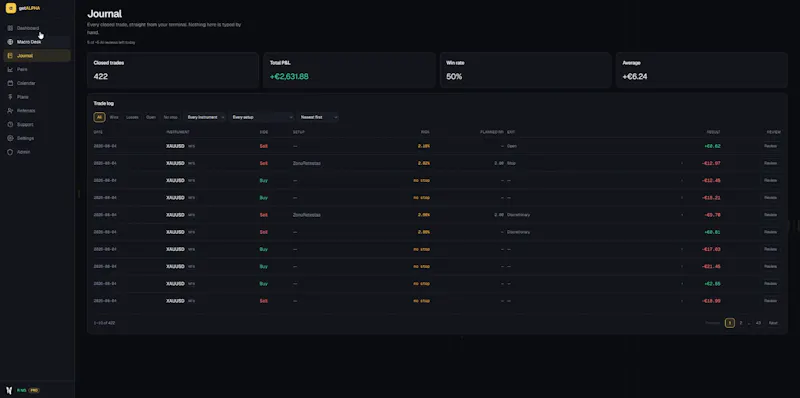This screenshot has width=800, height=398.
Task: Click the Next page button
Action: pyautogui.click(x=773, y=323)
